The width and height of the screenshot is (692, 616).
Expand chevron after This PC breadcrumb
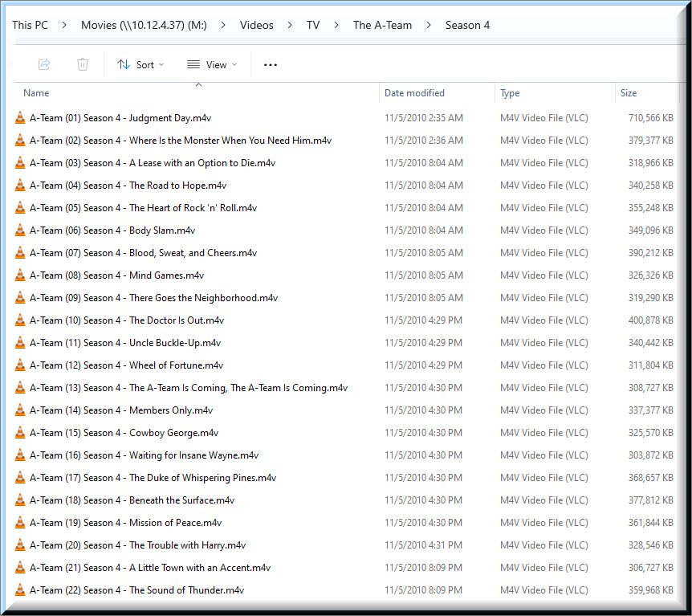[x=64, y=25]
